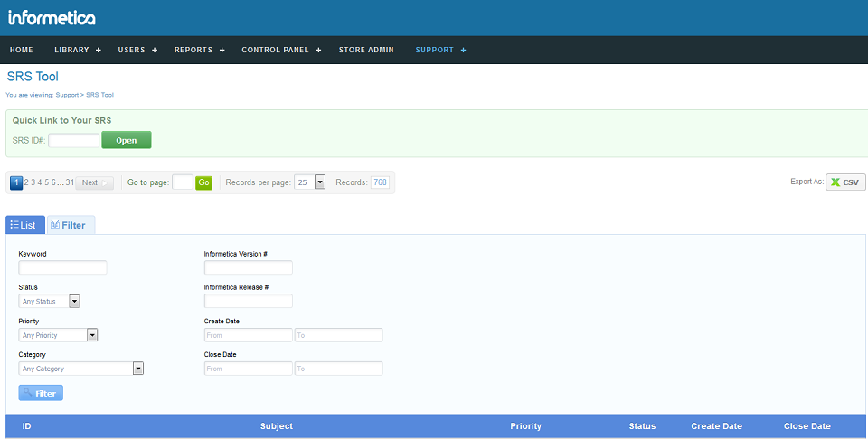Apply filters with the Filter button
This screenshot has height=439, width=868.
[x=41, y=393]
